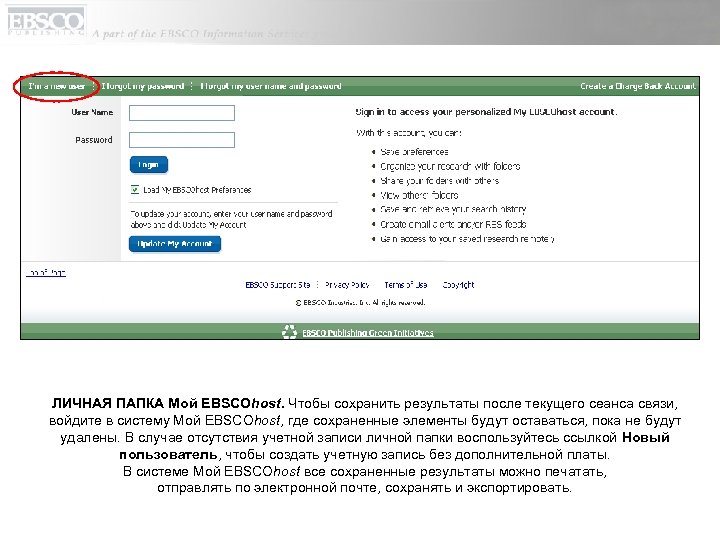
Task: Open the EBSCO Support Site link
Action: click(278, 285)
